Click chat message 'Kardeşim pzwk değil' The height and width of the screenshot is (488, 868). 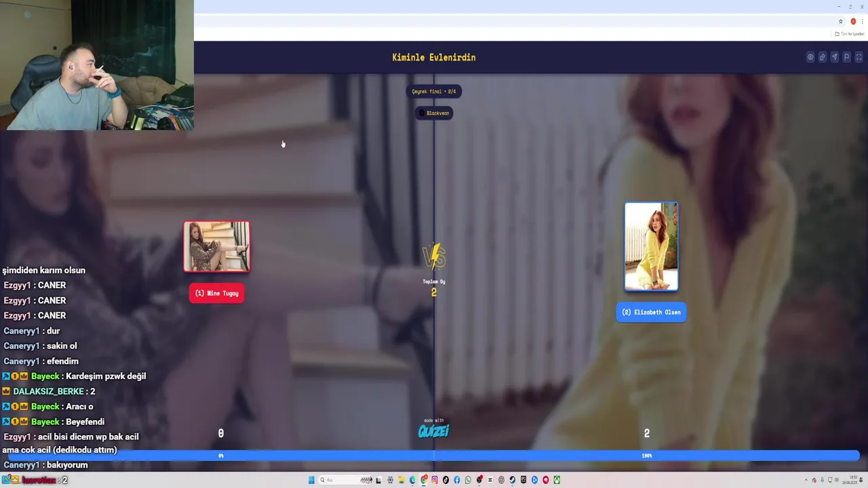pyautogui.click(x=74, y=376)
